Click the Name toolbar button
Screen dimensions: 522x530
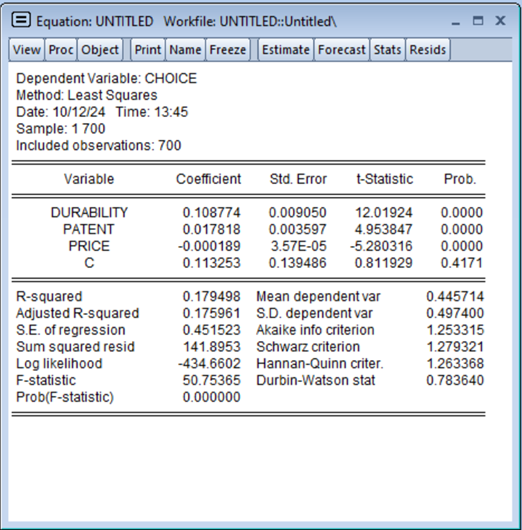[x=185, y=50]
